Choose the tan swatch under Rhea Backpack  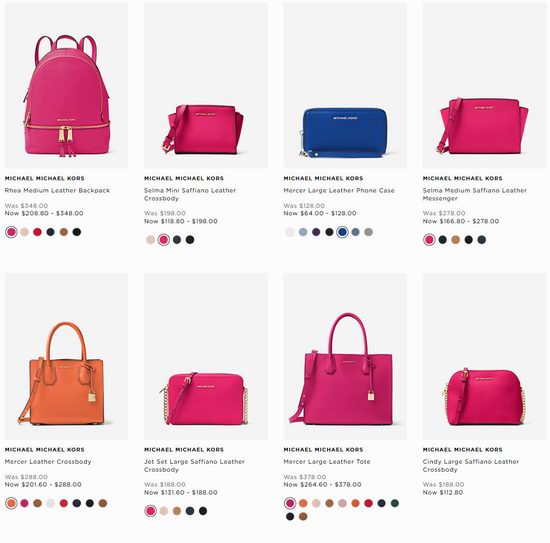63,232
